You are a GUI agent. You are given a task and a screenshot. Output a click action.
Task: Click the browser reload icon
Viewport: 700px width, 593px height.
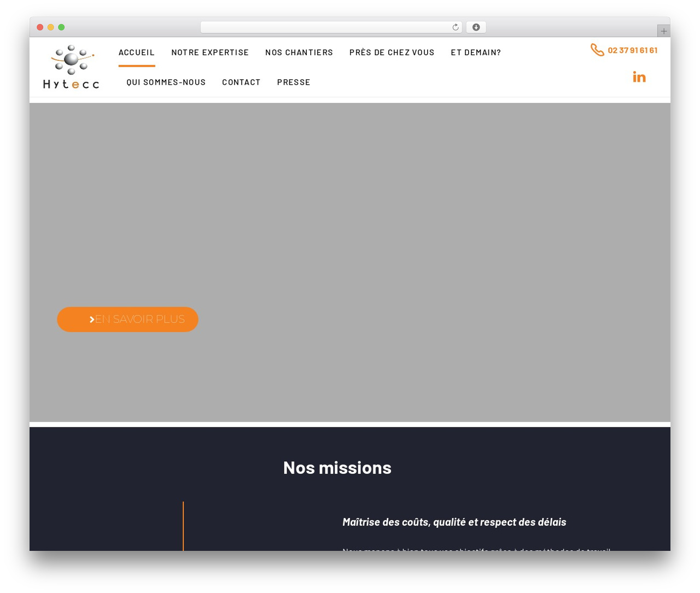455,27
